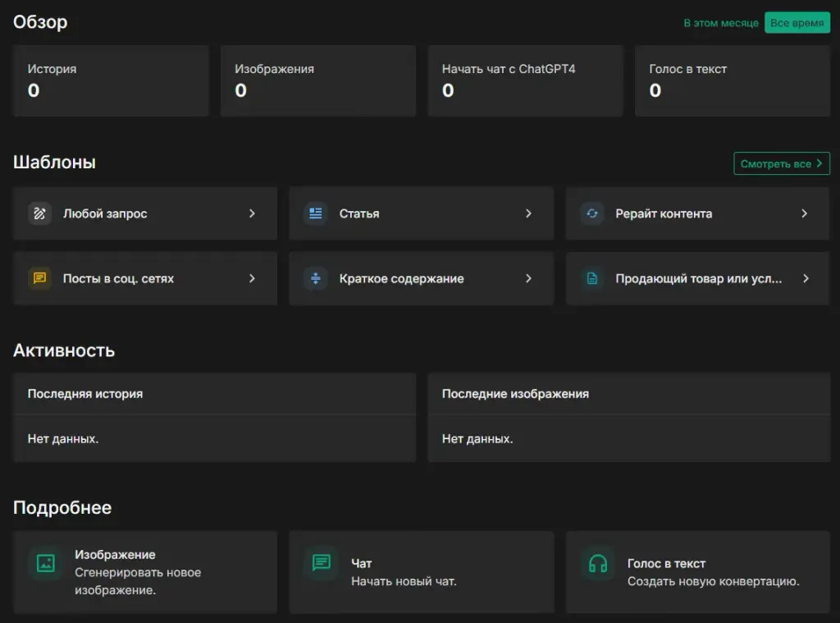Click the summary icon beside Краткое содержание

[x=316, y=278]
